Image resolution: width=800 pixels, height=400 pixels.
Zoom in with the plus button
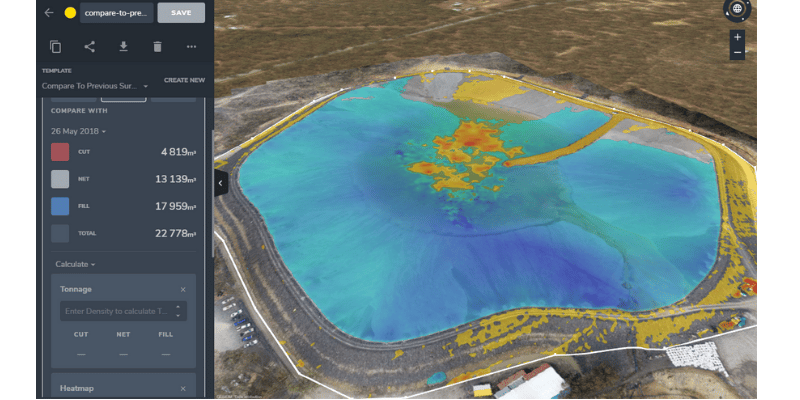click(737, 37)
